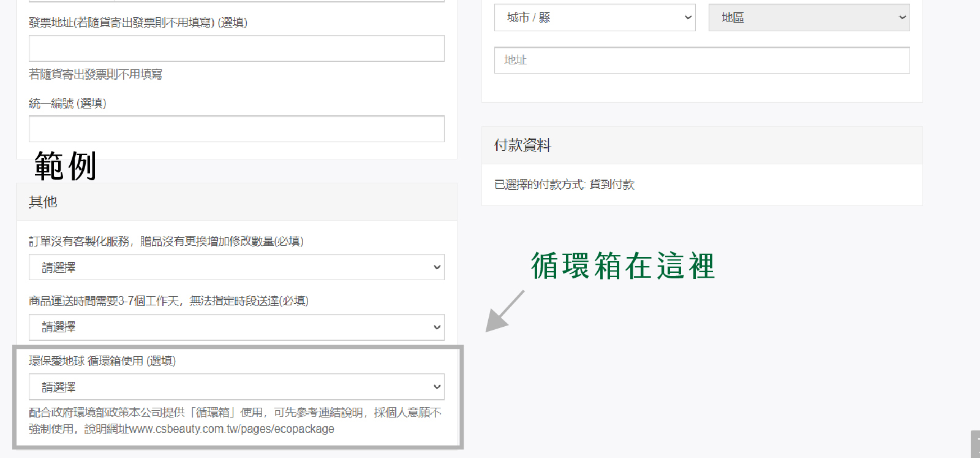Click the 環保愛地球 循環箱使用 (選填) label
The width and height of the screenshot is (980, 458).
coord(102,361)
